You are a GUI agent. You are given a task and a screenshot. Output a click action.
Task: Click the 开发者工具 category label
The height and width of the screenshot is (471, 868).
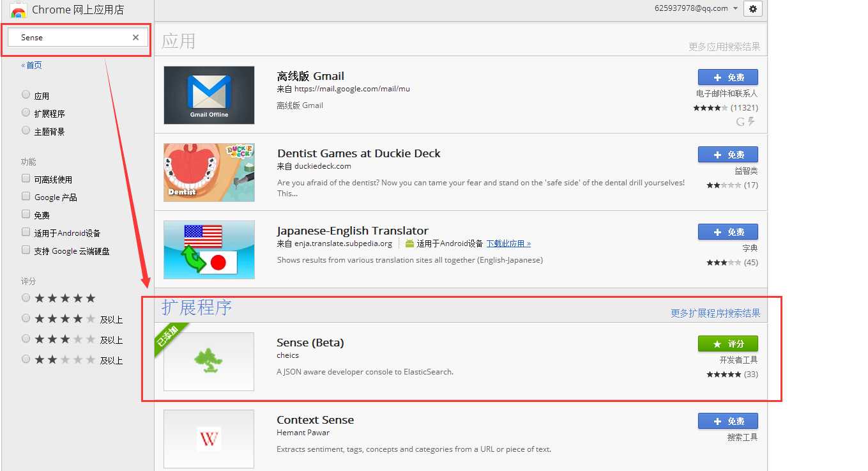(738, 360)
